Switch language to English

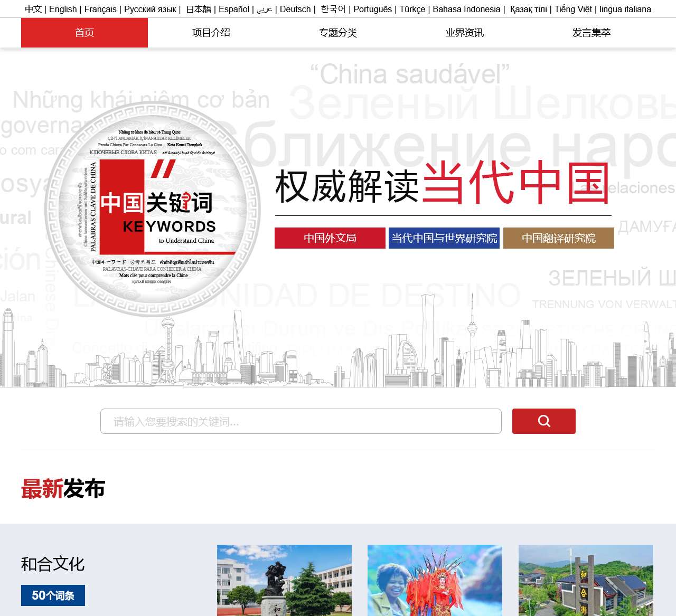point(63,9)
